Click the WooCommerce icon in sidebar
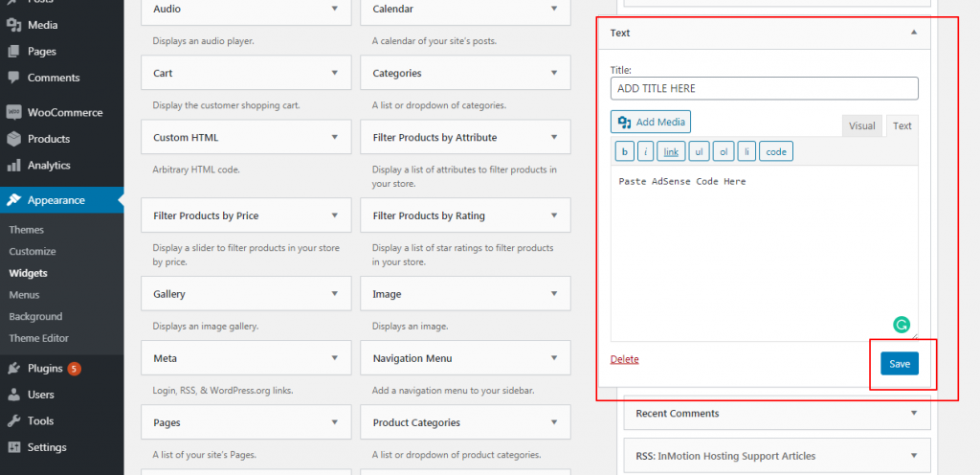The width and height of the screenshot is (980, 475). [x=13, y=112]
